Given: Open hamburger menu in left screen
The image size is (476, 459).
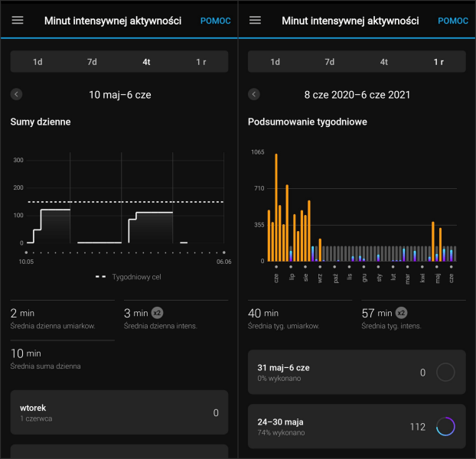Looking at the screenshot, I should (18, 21).
